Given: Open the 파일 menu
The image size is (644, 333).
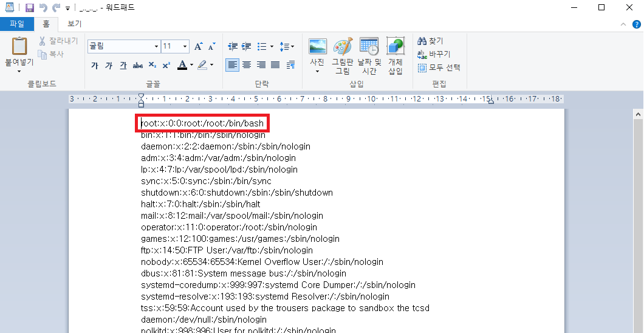Looking at the screenshot, I should (17, 24).
